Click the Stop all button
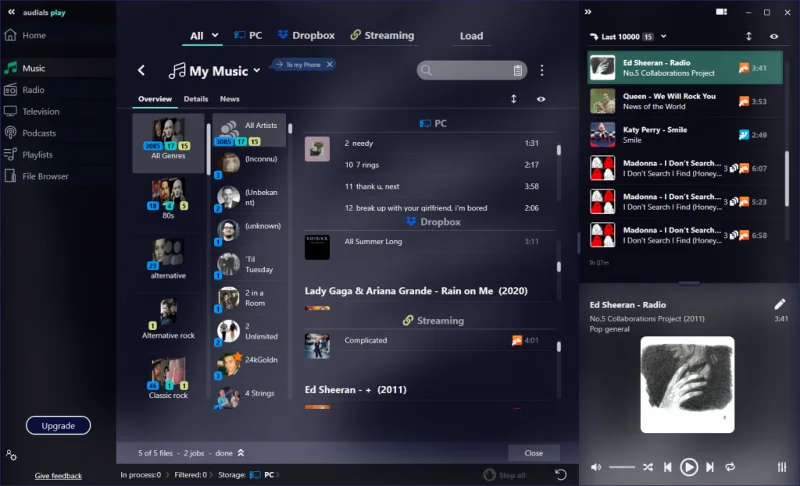This screenshot has width=800, height=486. click(x=504, y=475)
